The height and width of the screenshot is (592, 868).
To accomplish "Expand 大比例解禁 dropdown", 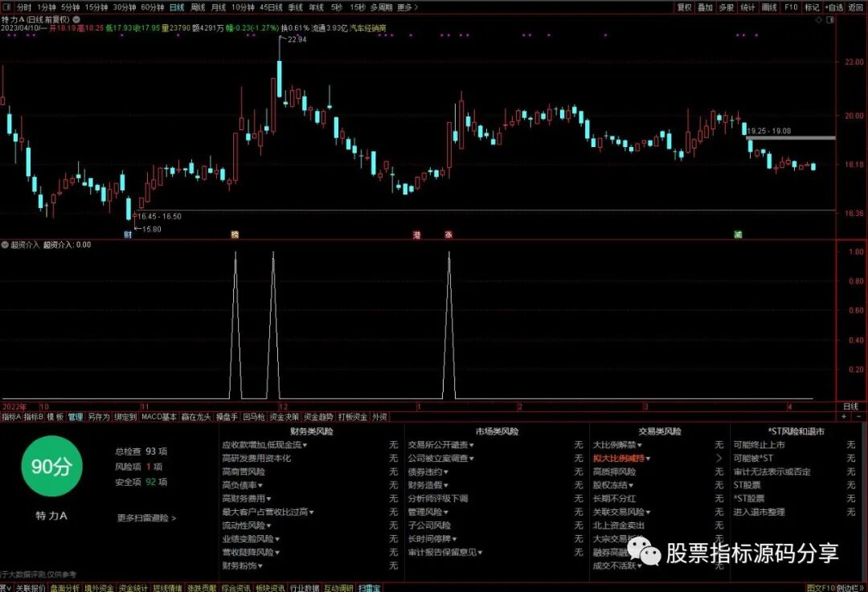I will click(617, 445).
